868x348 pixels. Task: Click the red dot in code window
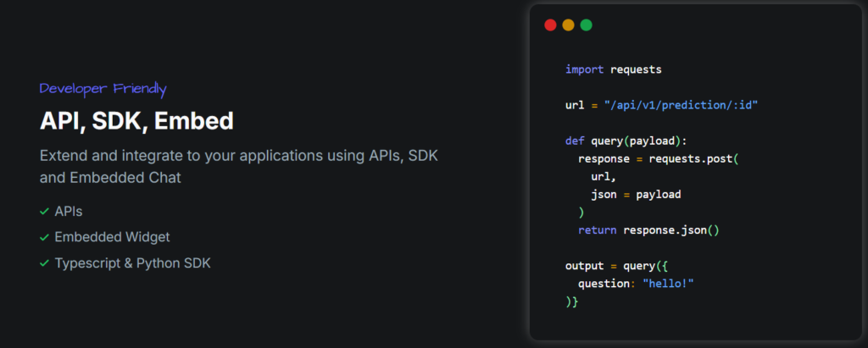(550, 25)
